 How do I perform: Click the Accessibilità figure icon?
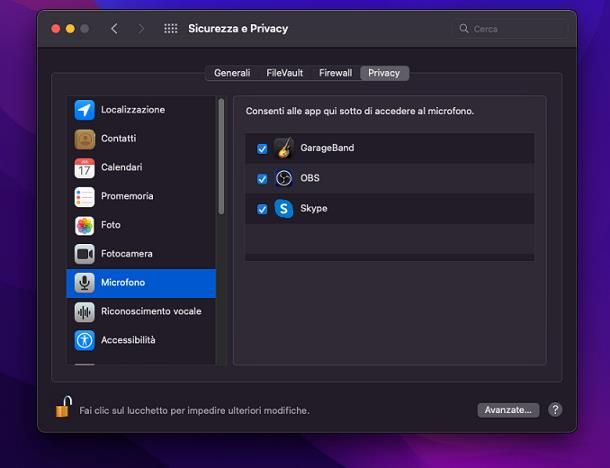pos(84,340)
